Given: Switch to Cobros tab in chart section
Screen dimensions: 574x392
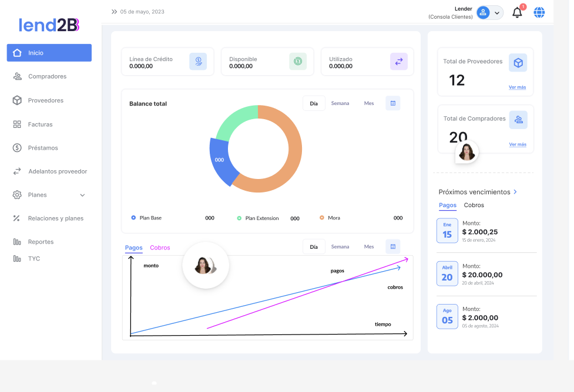Looking at the screenshot, I should pyautogui.click(x=160, y=248).
